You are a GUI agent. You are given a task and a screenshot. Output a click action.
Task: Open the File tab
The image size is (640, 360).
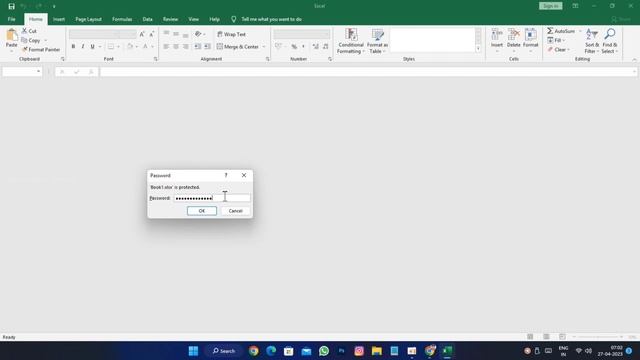click(11, 19)
